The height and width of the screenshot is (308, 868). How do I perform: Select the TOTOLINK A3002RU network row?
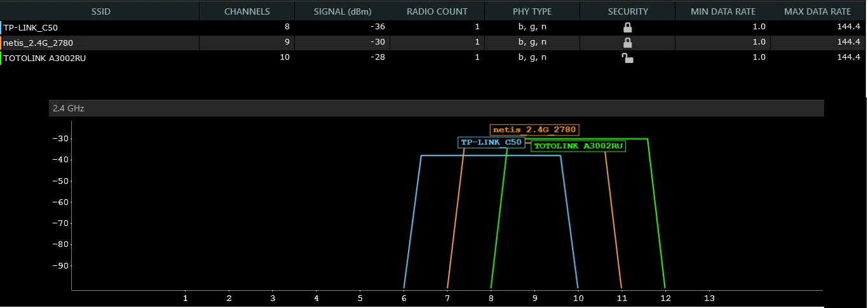pyautogui.click(x=433, y=58)
